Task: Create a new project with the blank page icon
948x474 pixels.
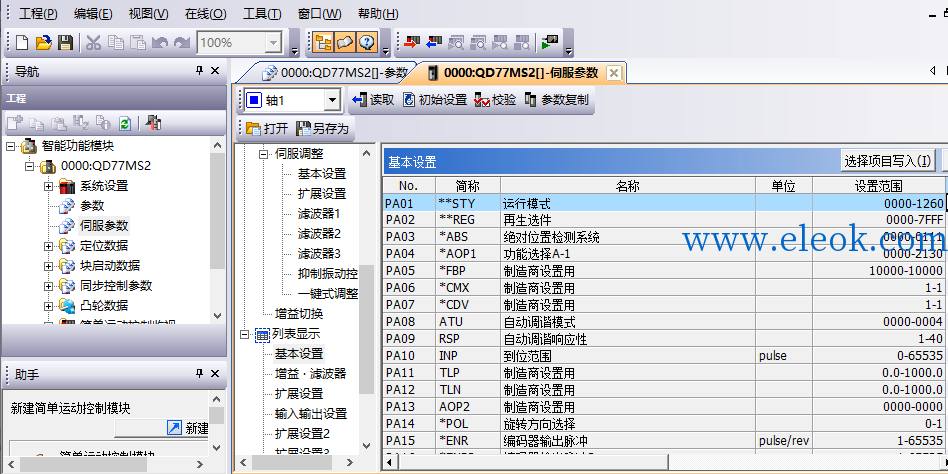Action: [22, 42]
